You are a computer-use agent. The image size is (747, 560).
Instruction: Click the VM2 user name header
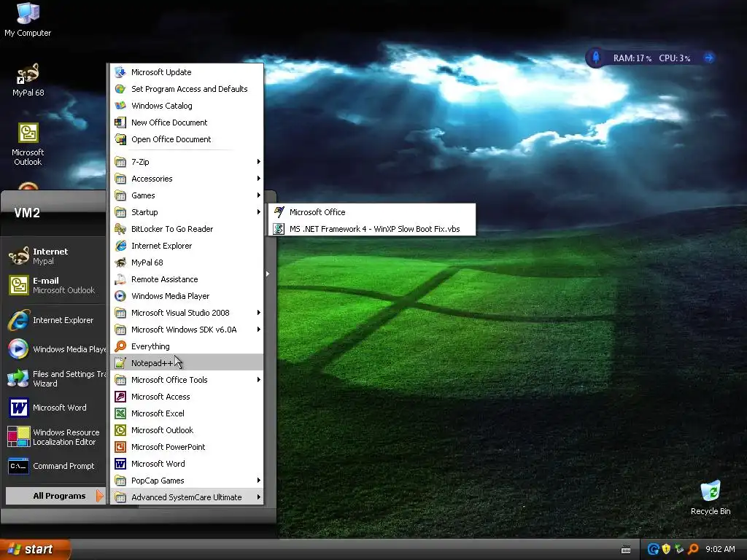tap(27, 212)
